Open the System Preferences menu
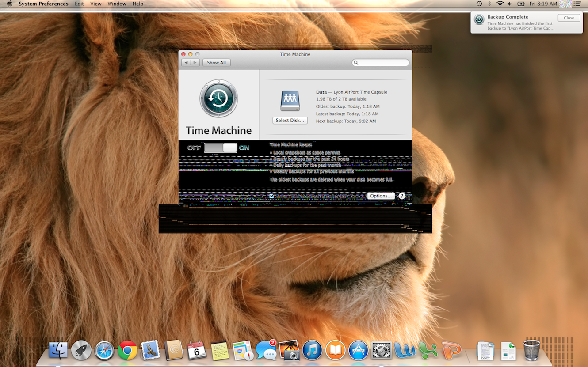Screen dimensions: 588x367 click(x=43, y=4)
